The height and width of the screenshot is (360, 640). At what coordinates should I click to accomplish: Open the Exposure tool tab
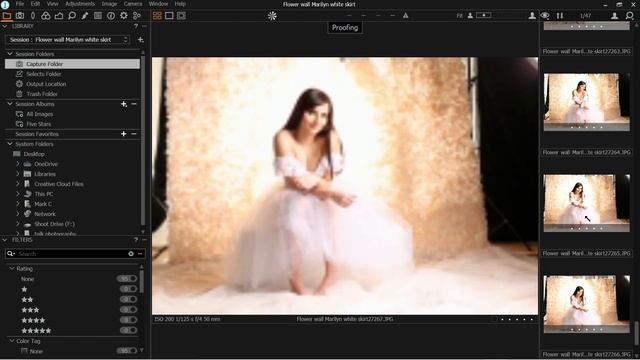pyautogui.click(x=59, y=16)
